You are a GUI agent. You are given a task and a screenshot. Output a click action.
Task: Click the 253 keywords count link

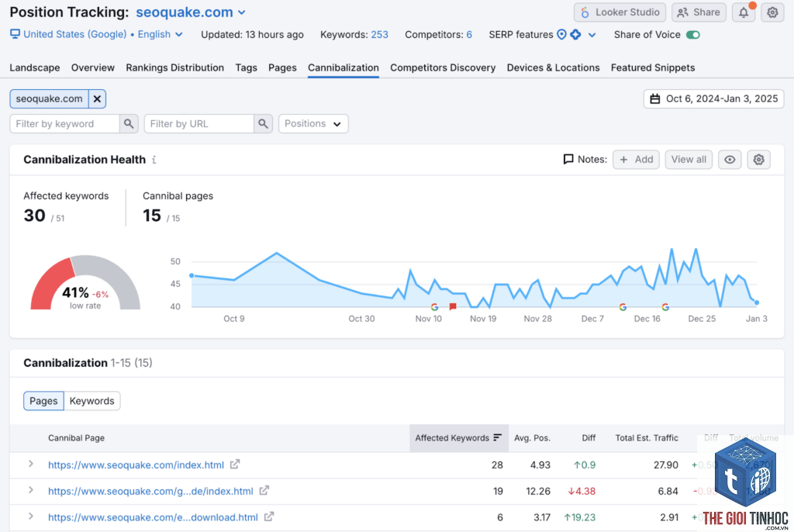pos(379,34)
